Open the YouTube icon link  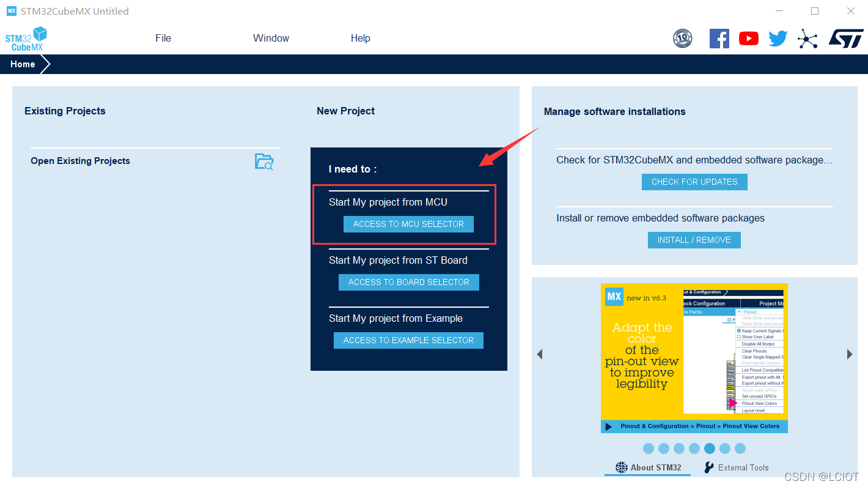[749, 39]
